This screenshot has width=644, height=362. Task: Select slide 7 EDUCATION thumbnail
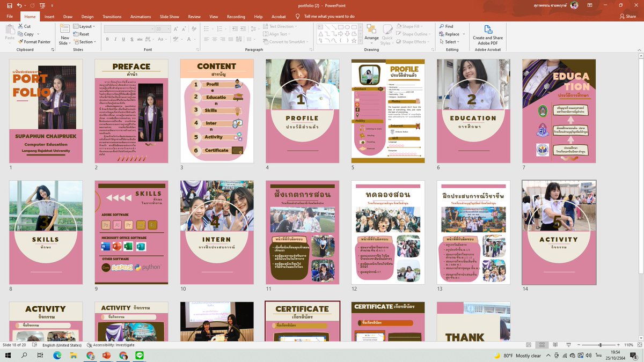559,111
